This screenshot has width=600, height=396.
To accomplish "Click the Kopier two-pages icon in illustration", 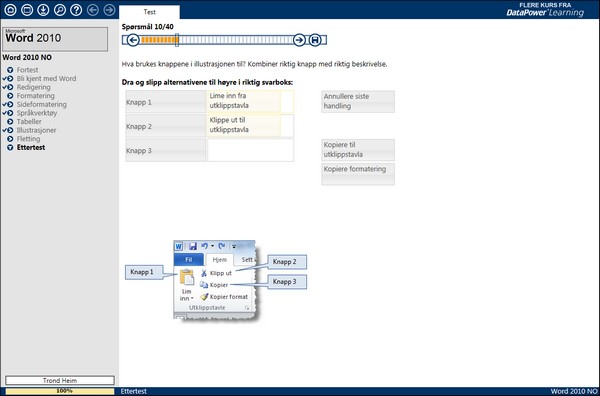I will [204, 285].
